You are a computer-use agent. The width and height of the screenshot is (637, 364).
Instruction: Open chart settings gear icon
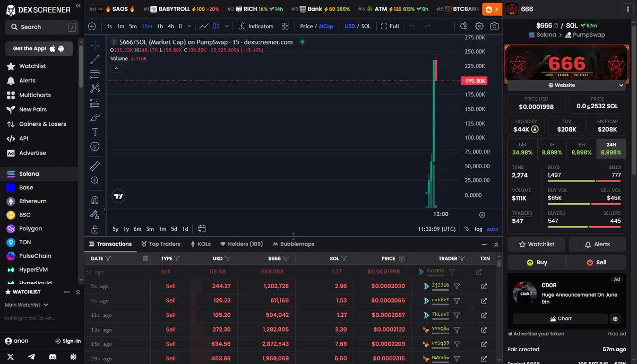(479, 26)
